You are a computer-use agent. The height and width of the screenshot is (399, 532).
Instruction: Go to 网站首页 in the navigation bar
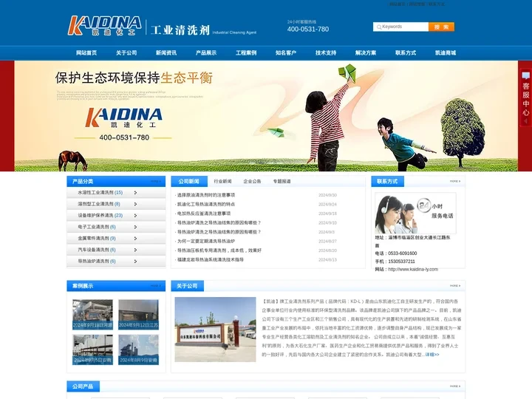[x=86, y=53]
